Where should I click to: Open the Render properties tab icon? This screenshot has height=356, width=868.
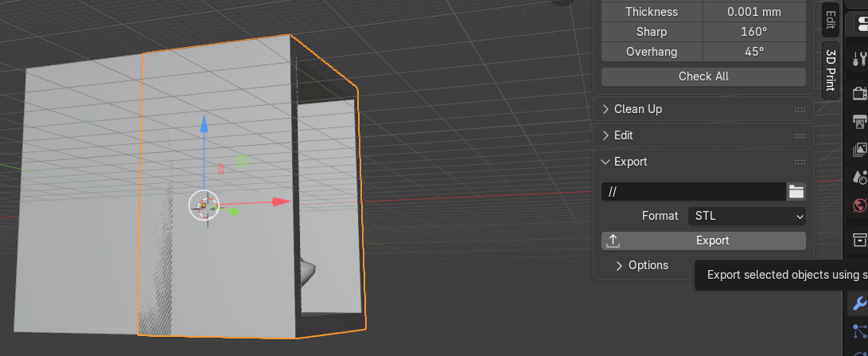point(859,92)
